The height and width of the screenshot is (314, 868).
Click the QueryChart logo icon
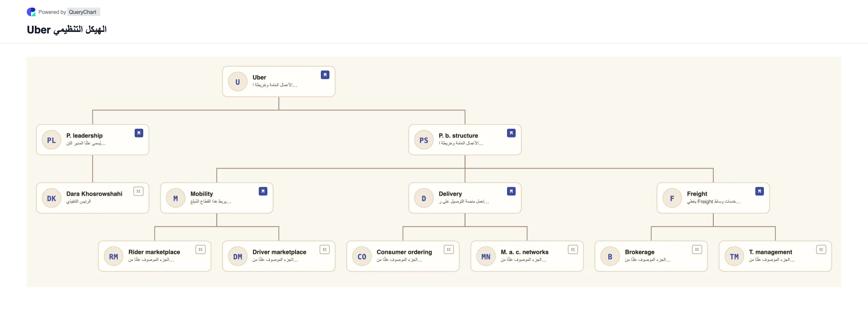pos(31,12)
